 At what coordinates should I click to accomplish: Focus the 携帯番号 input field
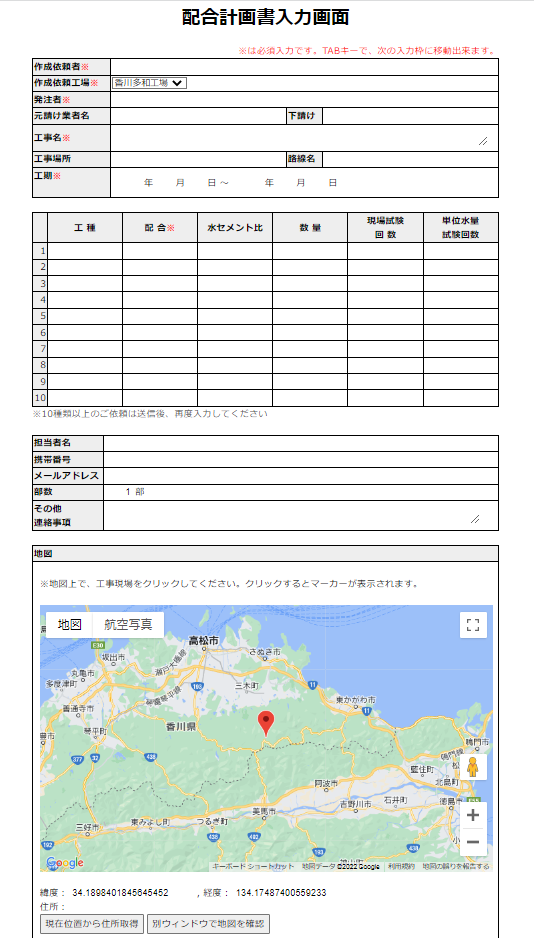301,459
